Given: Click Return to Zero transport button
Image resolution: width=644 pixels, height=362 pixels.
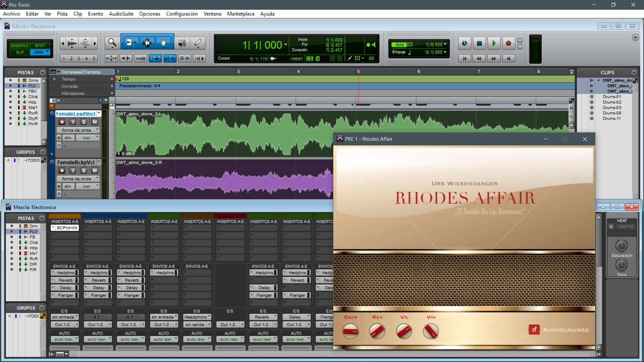Looking at the screenshot, I should (x=465, y=58).
